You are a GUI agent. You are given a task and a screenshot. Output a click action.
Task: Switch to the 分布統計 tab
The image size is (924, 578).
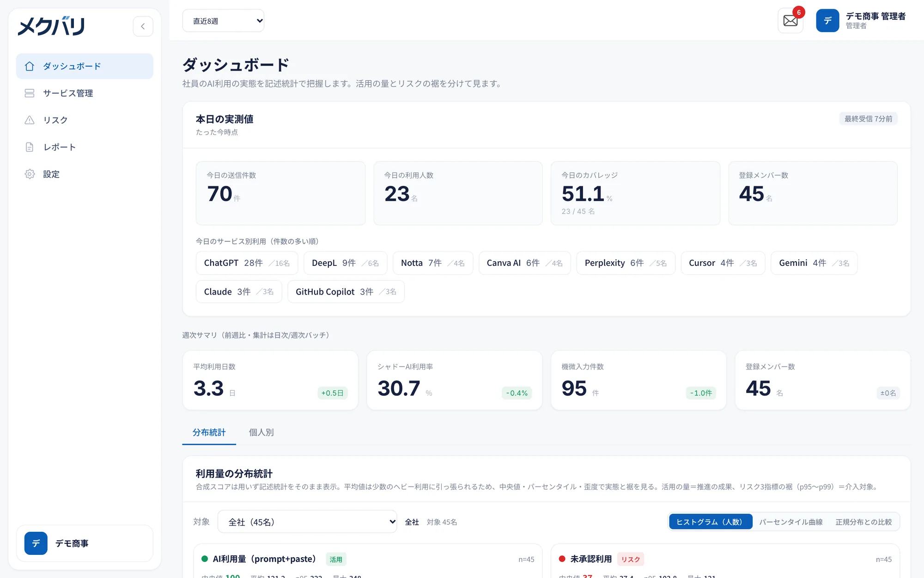[209, 432]
